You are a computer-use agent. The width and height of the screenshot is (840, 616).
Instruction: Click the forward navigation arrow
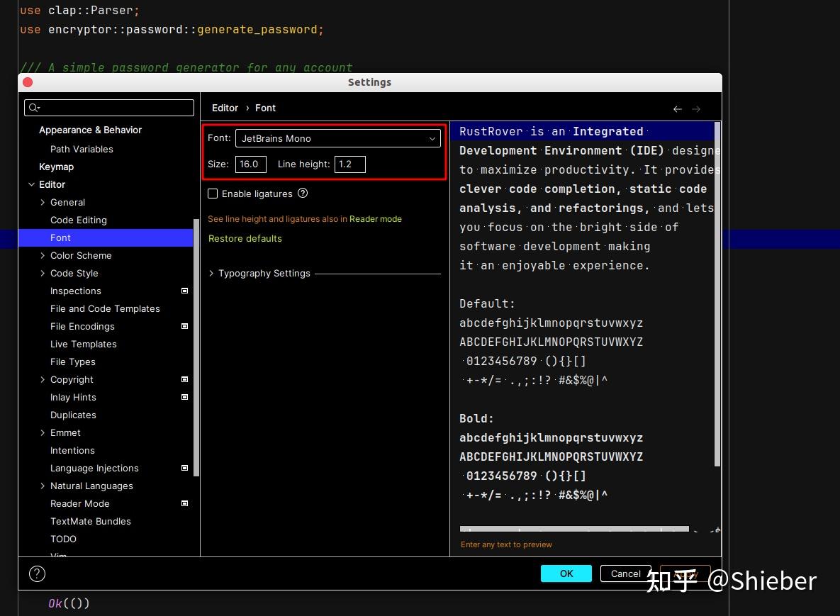[696, 108]
